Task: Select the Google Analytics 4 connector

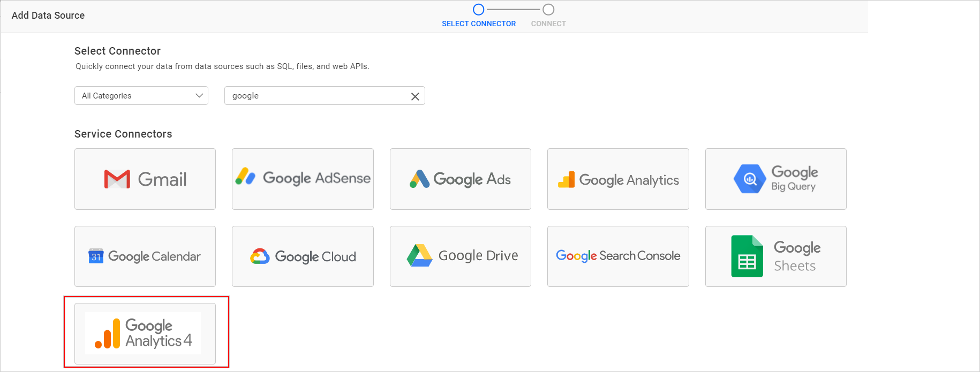Action: (x=145, y=333)
